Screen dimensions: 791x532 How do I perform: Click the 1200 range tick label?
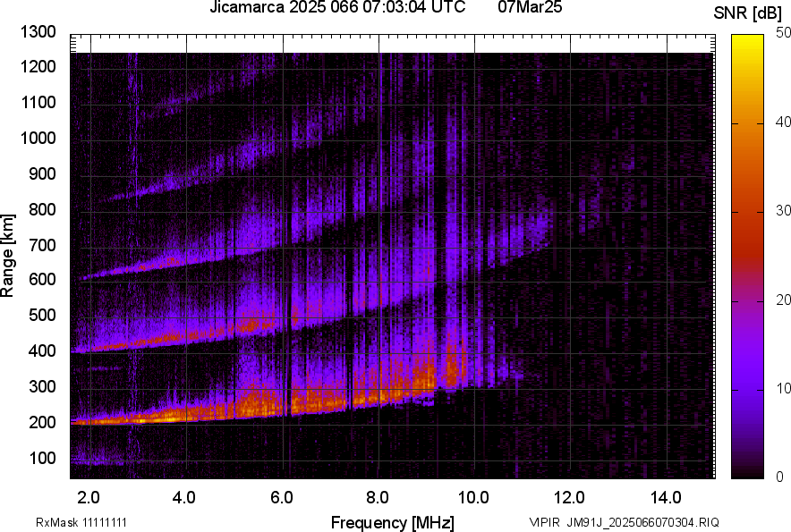point(38,66)
